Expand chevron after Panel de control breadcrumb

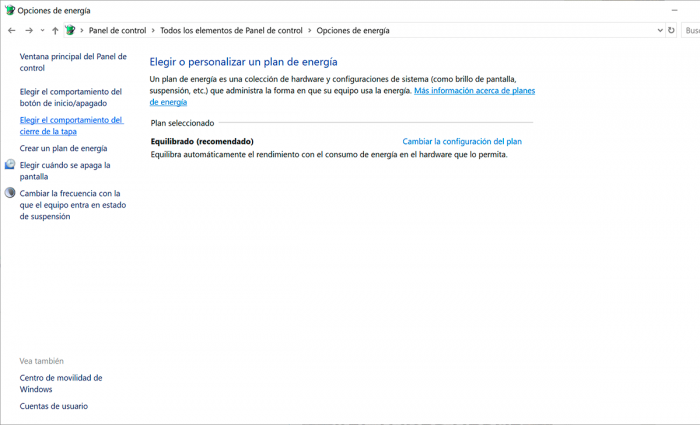[153, 30]
